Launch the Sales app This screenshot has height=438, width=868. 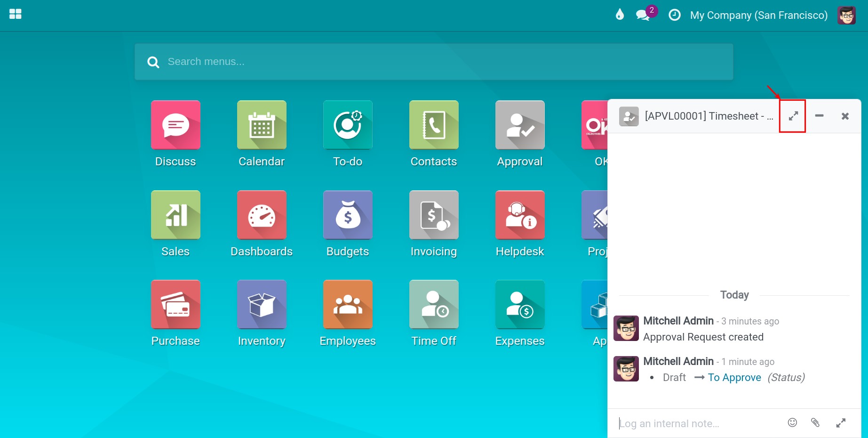(175, 215)
